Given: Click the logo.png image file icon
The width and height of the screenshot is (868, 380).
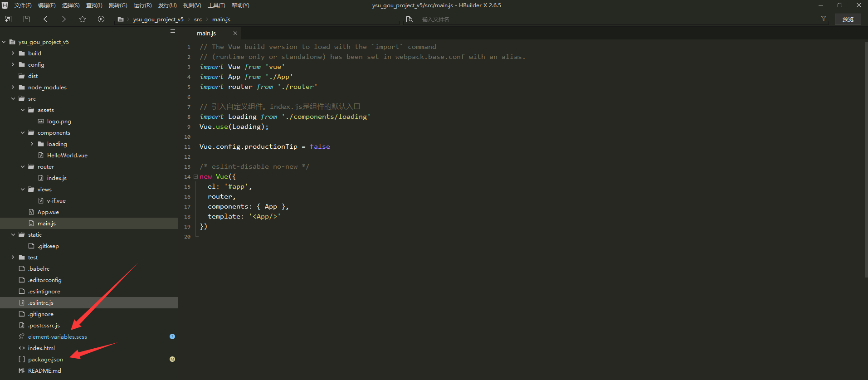Looking at the screenshot, I should 41,121.
